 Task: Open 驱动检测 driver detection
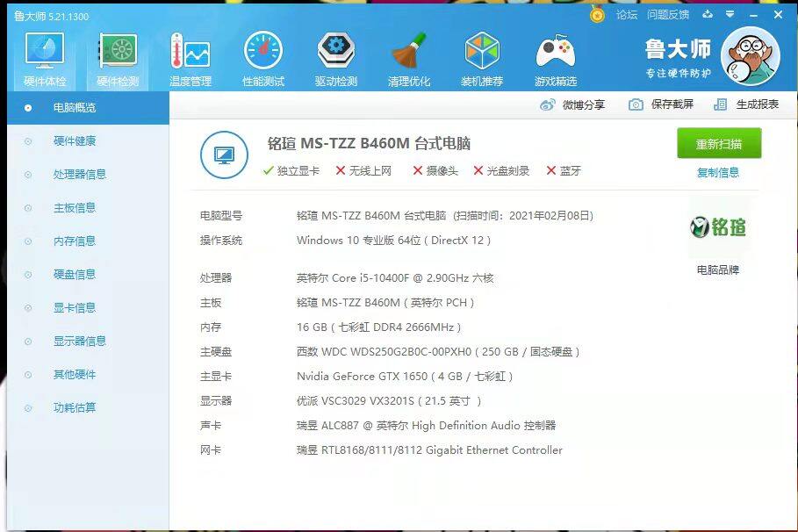point(336,59)
